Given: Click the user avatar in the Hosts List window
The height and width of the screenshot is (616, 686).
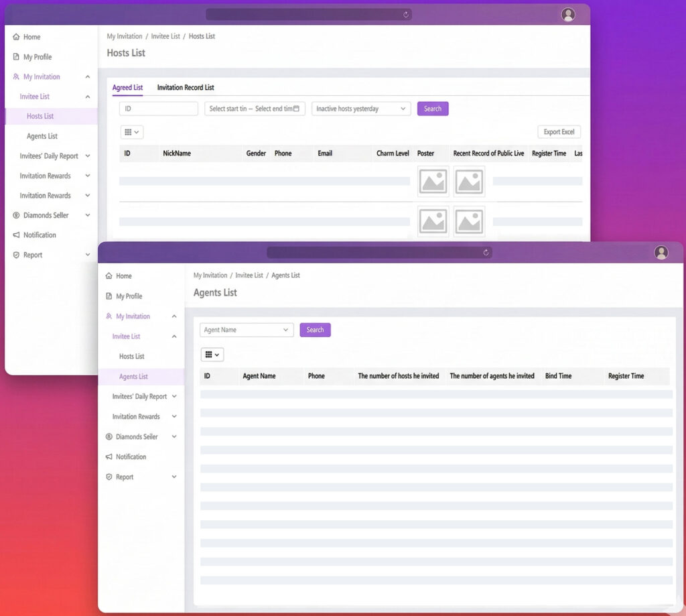Looking at the screenshot, I should coord(568,15).
